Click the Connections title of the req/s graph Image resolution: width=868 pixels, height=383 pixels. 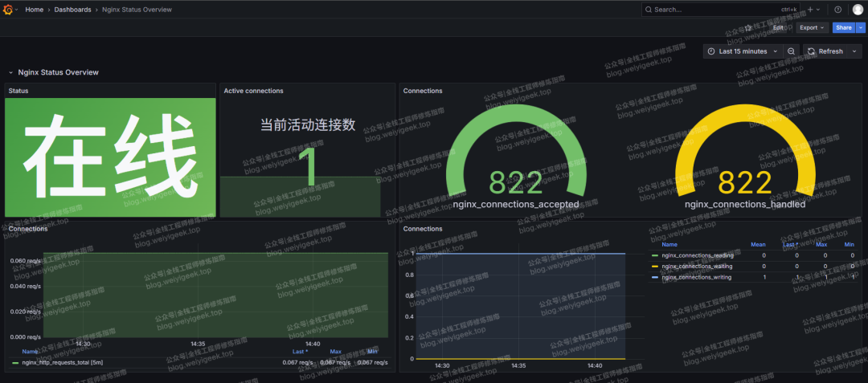(27, 229)
